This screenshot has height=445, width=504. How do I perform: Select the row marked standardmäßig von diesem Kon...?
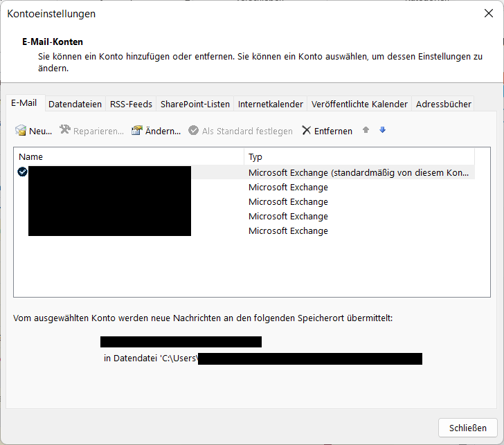(244, 172)
